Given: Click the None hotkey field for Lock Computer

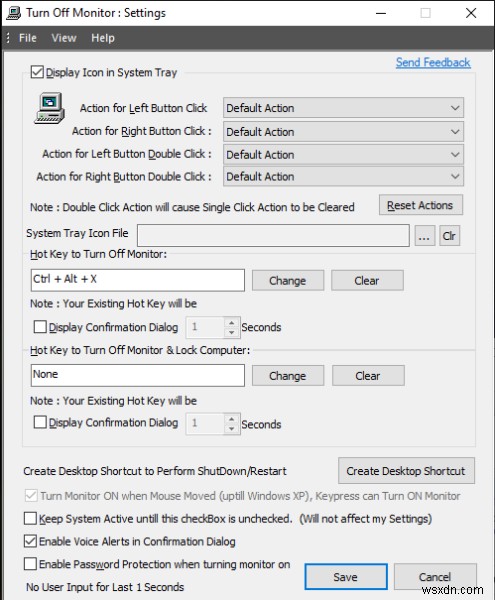Looking at the screenshot, I should click(x=138, y=375).
